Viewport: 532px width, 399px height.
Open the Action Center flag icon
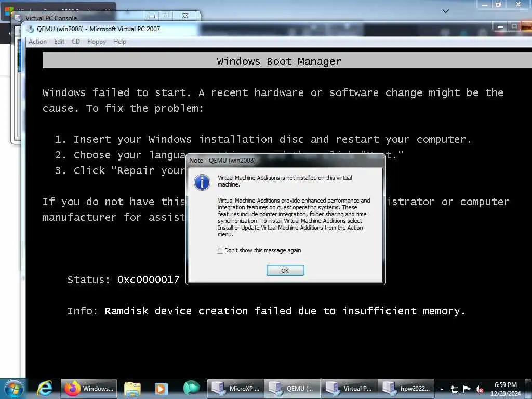pos(467,389)
